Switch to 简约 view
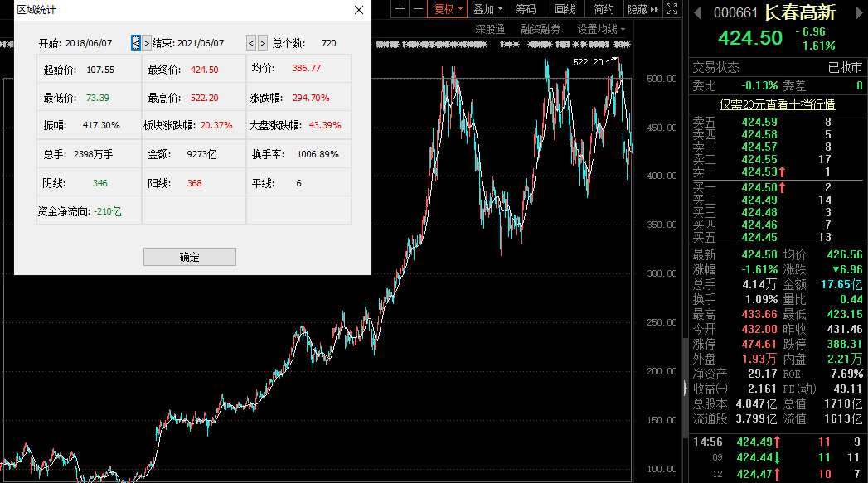 pos(604,9)
